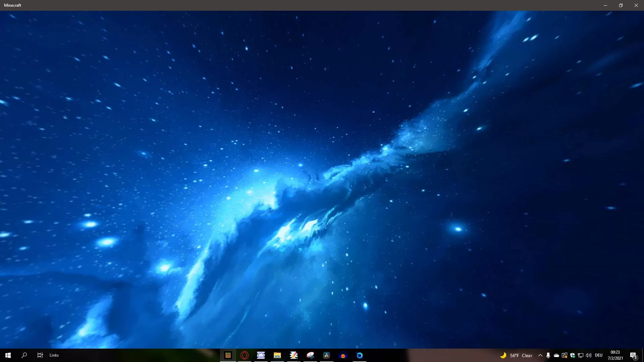Open the volume speaker control
The height and width of the screenshot is (362, 644).
pyautogui.click(x=589, y=355)
